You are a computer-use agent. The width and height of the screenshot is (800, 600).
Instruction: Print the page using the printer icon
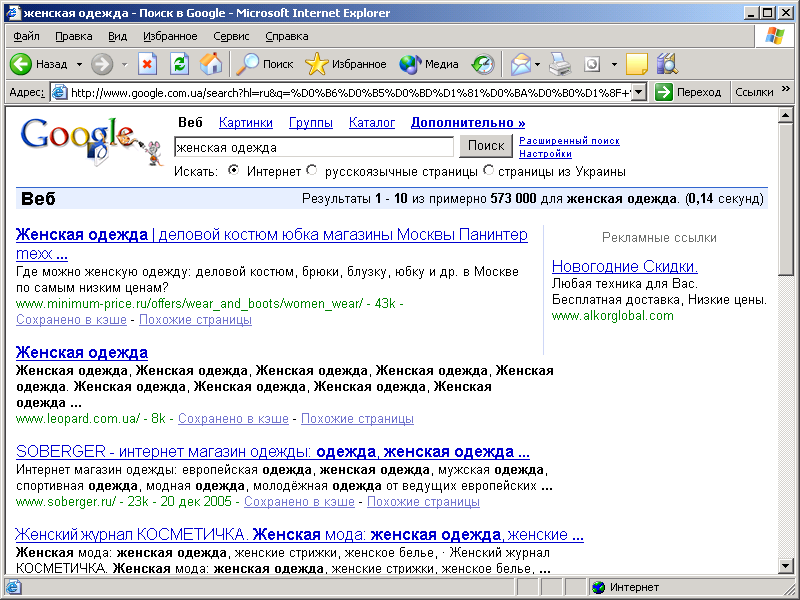pyautogui.click(x=560, y=64)
